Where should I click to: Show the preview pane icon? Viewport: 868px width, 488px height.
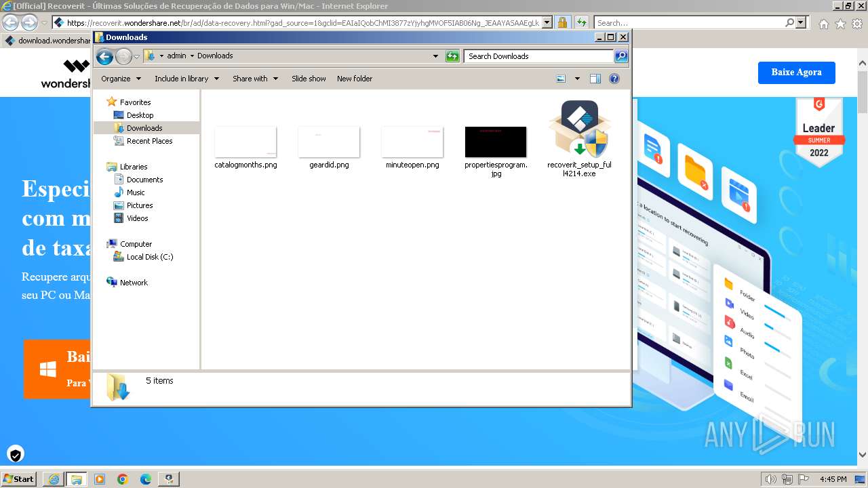(595, 79)
